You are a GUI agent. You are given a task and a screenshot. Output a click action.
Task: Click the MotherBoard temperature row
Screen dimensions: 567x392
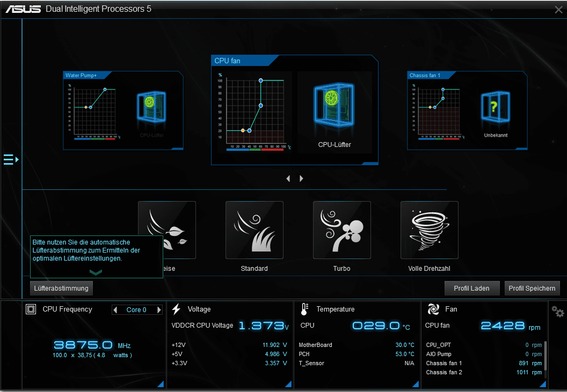357,345
